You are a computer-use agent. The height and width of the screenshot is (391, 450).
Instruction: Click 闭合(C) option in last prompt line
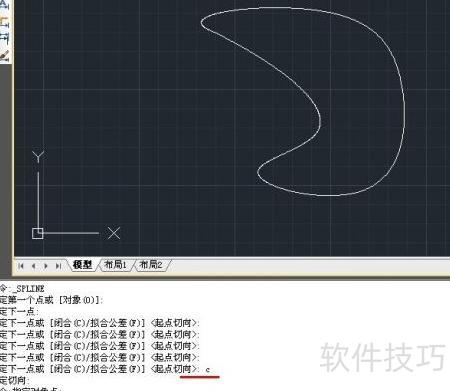pyautogui.click(x=69, y=369)
